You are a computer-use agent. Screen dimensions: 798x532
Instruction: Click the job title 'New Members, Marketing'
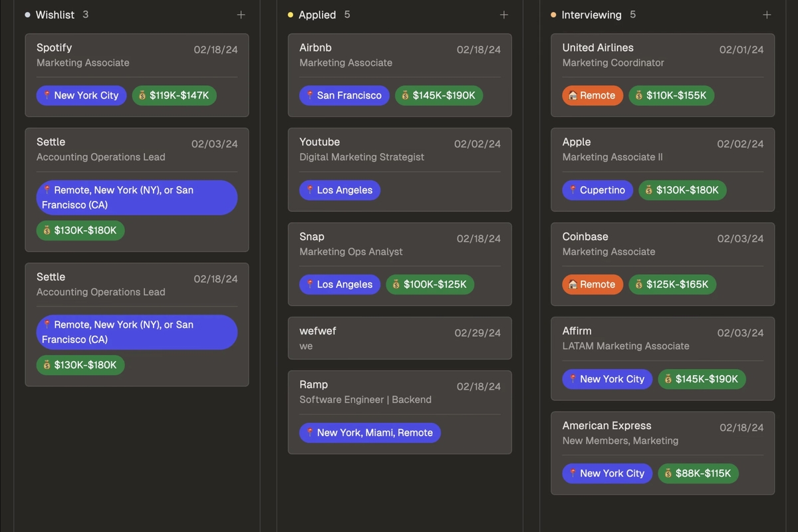(620, 440)
